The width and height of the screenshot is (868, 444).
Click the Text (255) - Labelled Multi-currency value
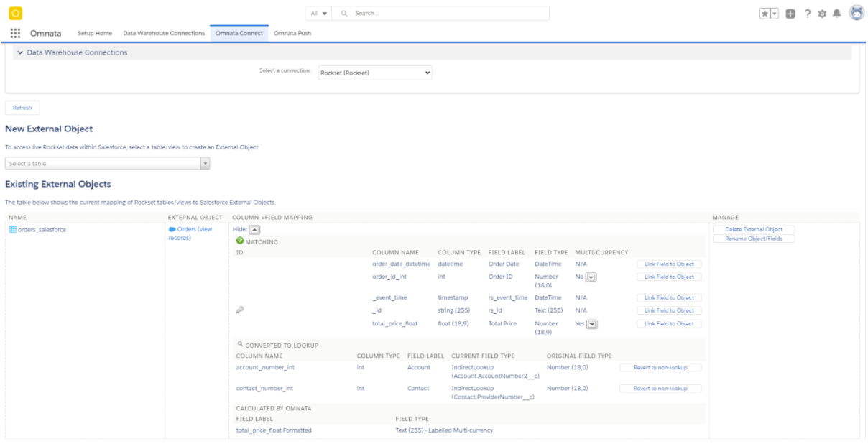[x=444, y=430]
